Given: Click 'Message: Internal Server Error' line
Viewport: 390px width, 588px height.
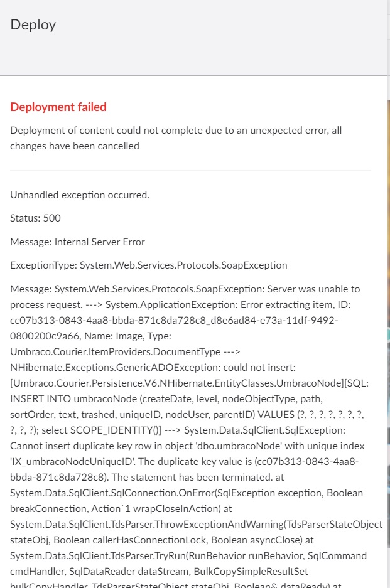Looking at the screenshot, I should [77, 242].
